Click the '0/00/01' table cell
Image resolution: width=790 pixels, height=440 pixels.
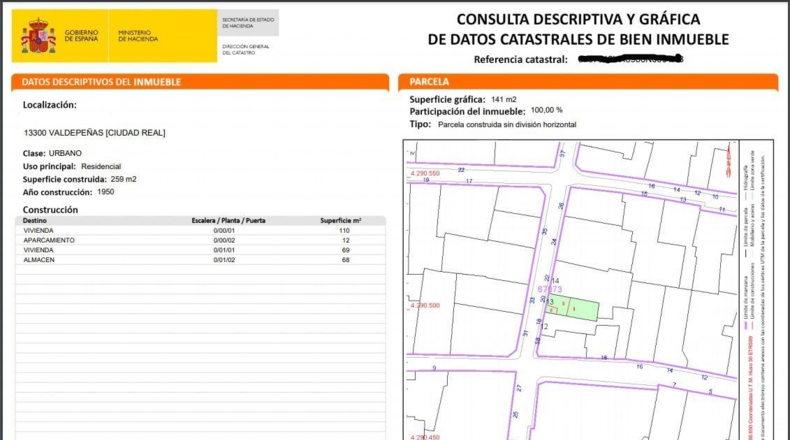[x=224, y=231]
